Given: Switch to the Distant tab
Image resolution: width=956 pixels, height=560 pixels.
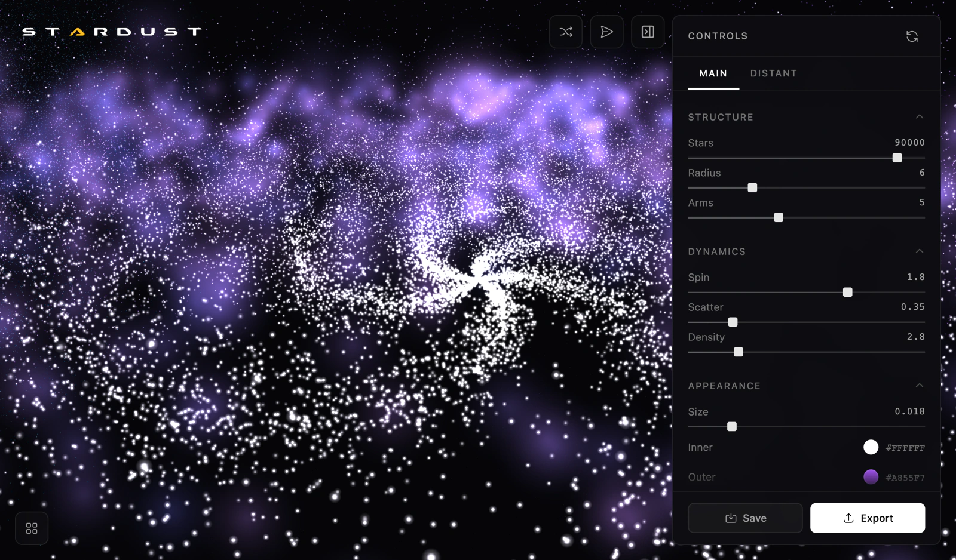Looking at the screenshot, I should tap(774, 73).
